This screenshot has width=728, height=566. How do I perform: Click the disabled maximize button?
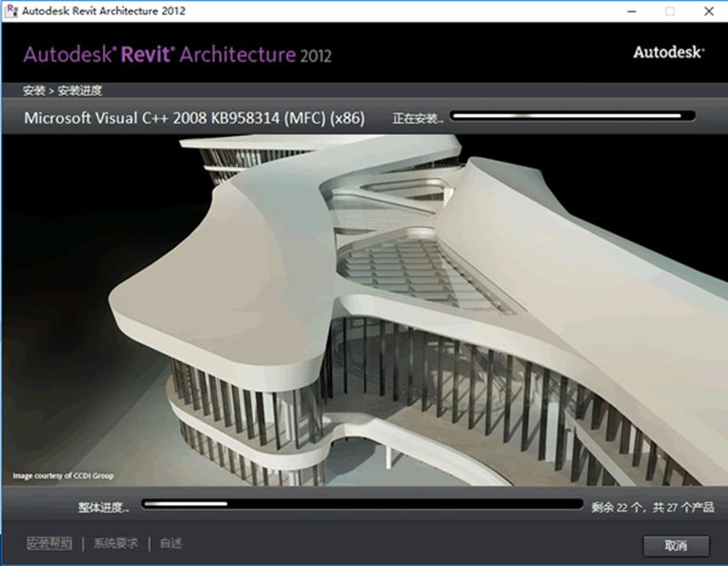670,11
